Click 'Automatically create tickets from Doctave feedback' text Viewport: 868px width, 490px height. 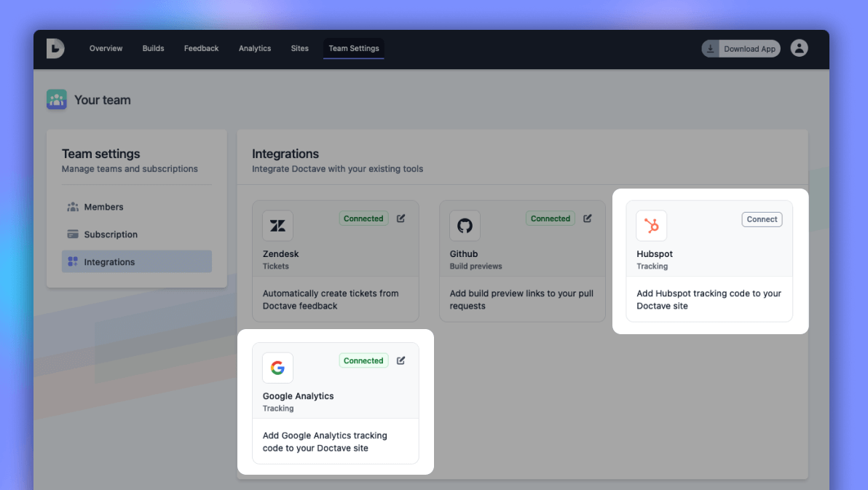tap(331, 299)
